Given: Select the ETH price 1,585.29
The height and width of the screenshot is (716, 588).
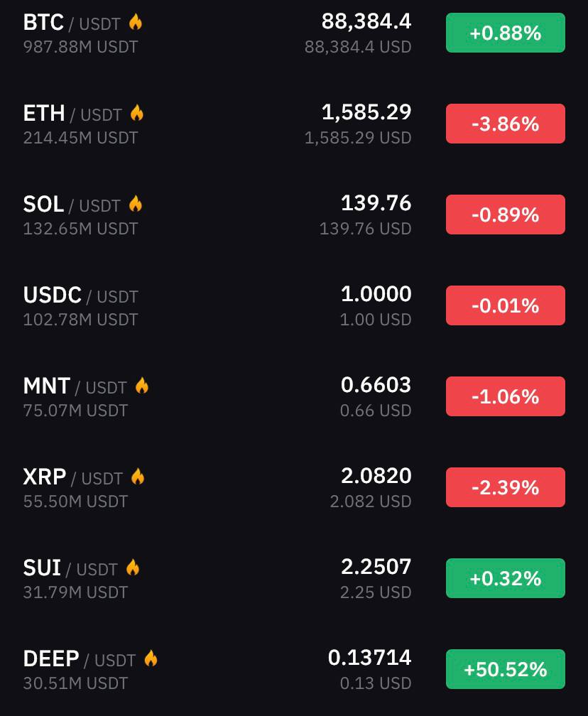Looking at the screenshot, I should click(x=366, y=112).
